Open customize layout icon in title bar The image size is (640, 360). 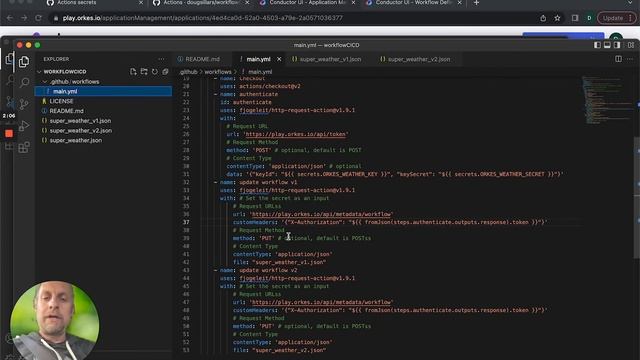[631, 45]
